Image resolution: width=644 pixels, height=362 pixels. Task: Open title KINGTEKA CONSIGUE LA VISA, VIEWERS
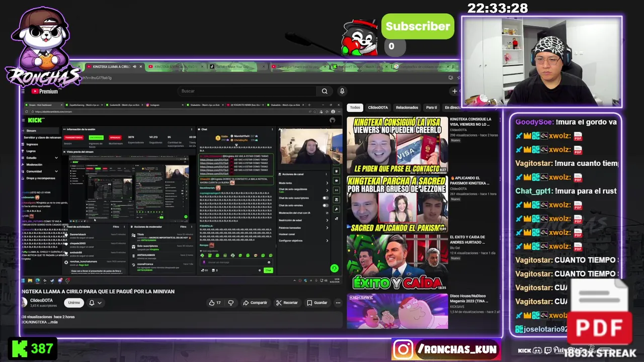pyautogui.click(x=470, y=122)
